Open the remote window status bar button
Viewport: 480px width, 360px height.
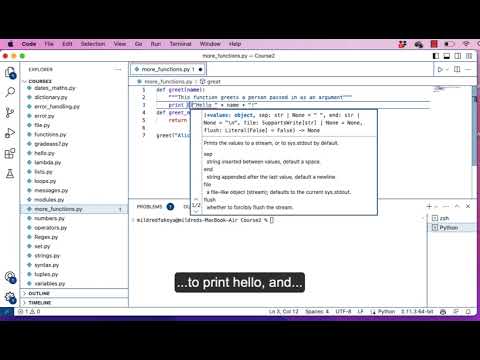tap(7, 312)
